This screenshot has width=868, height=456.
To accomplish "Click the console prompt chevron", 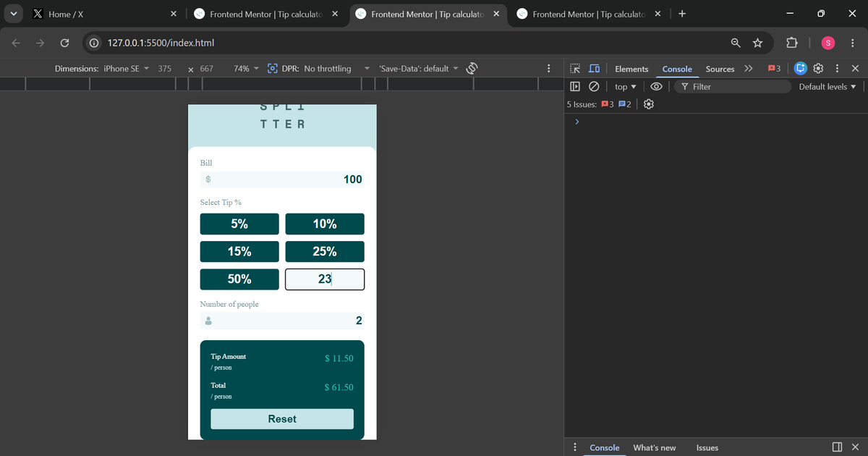I will pos(576,122).
